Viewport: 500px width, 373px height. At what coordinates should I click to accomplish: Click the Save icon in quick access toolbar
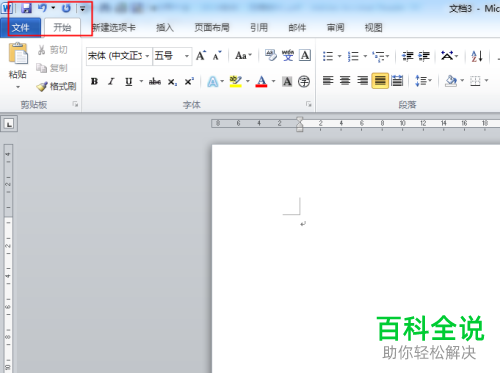pyautogui.click(x=26, y=8)
